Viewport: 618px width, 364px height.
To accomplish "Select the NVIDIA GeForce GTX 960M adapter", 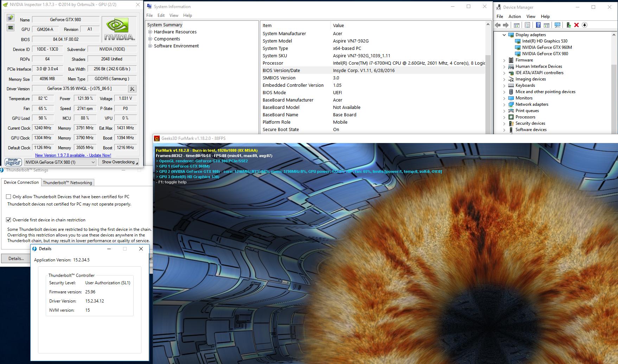I will 547,47.
